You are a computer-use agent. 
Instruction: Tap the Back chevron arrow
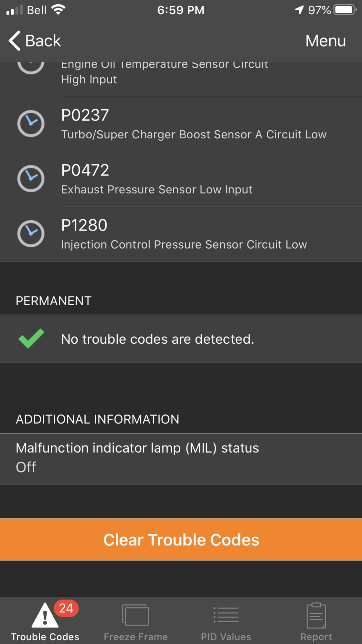pos(15,41)
